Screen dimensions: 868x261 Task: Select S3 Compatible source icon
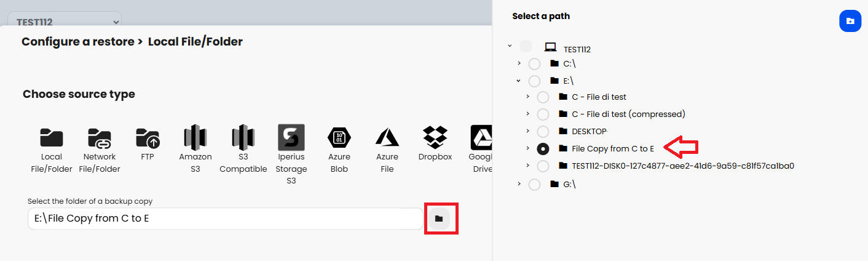point(243,139)
